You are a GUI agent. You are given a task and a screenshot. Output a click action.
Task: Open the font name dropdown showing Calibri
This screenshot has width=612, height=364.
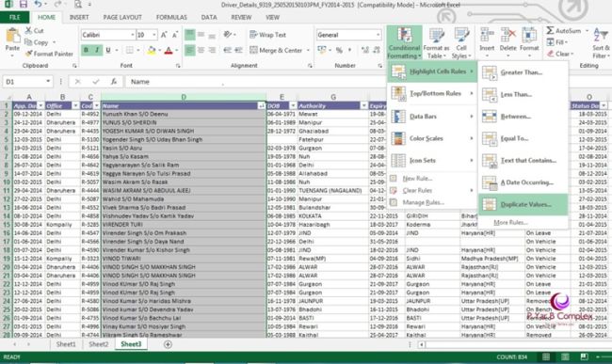(x=133, y=35)
